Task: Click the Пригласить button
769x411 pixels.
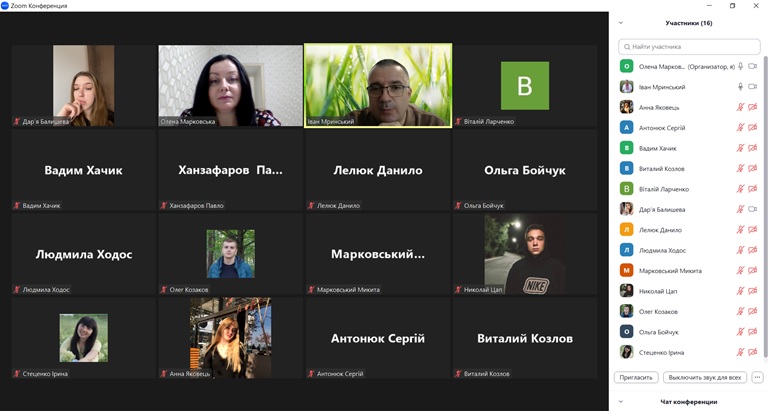Action: point(636,378)
